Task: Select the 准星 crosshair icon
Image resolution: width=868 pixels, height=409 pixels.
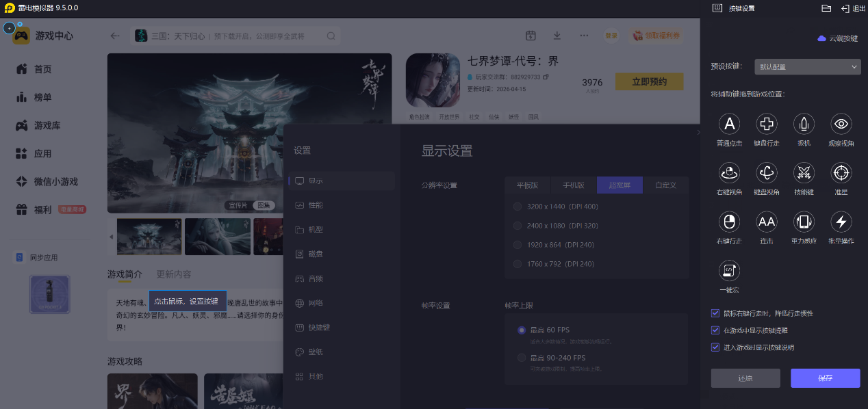Action: (841, 172)
